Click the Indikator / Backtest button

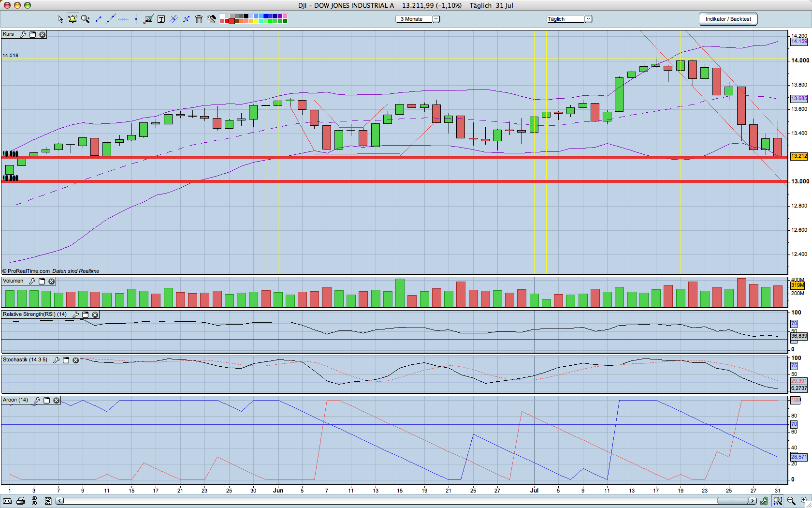[728, 19]
